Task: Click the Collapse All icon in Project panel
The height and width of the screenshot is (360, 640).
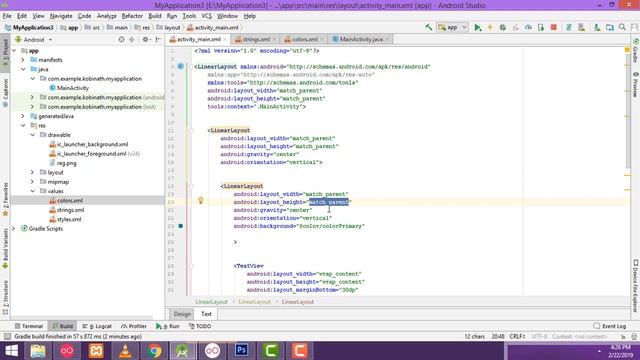Action: [132, 40]
